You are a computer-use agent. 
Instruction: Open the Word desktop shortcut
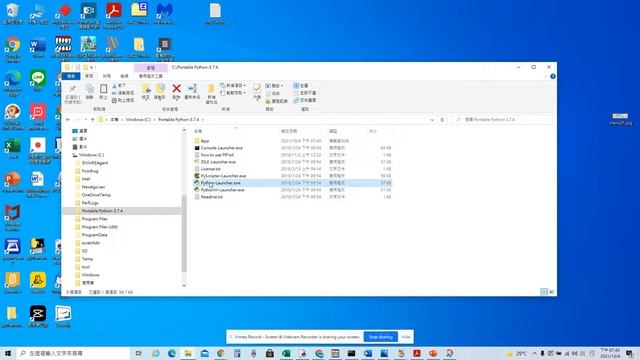pyautogui.click(x=38, y=47)
